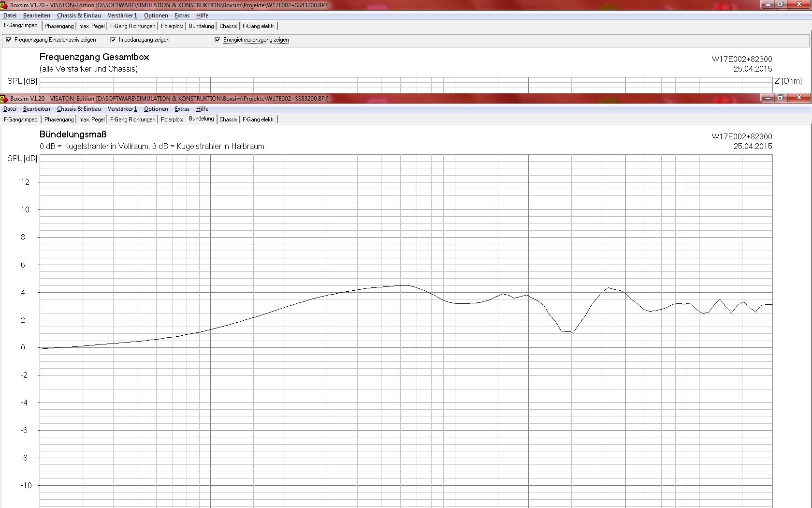Click Boxsim app icon in lower window title bar
Viewport: 812px width, 508px height.
coord(4,99)
